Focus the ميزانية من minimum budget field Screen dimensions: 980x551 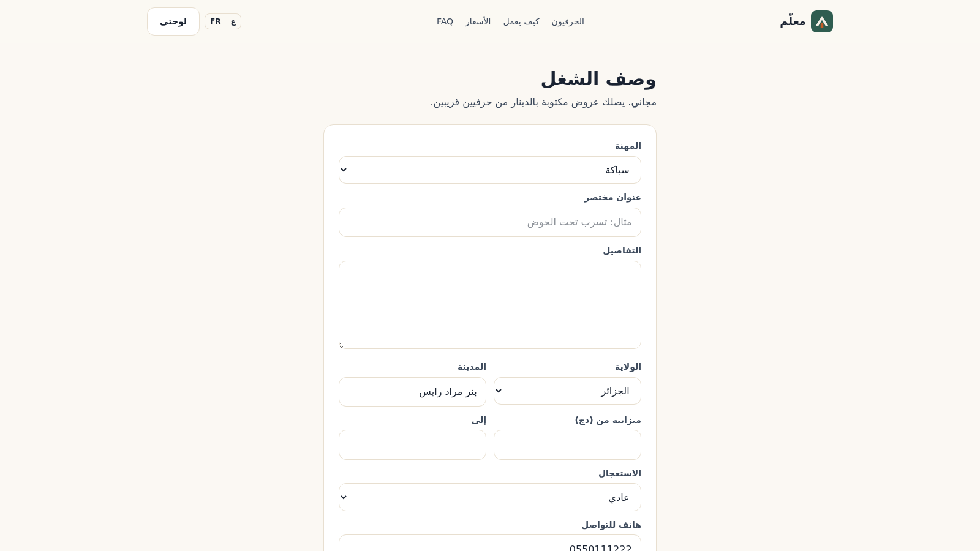tap(567, 444)
